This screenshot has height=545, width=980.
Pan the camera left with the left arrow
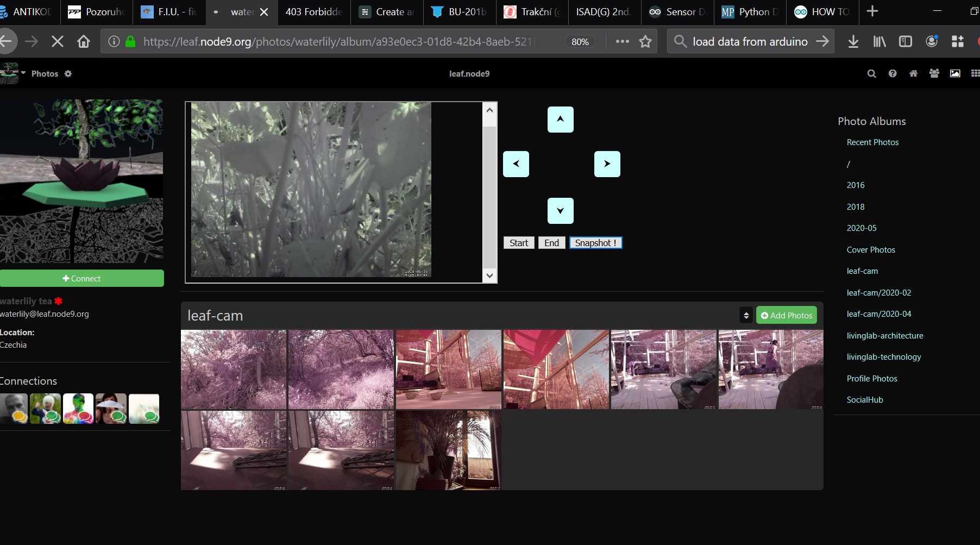[x=516, y=164]
